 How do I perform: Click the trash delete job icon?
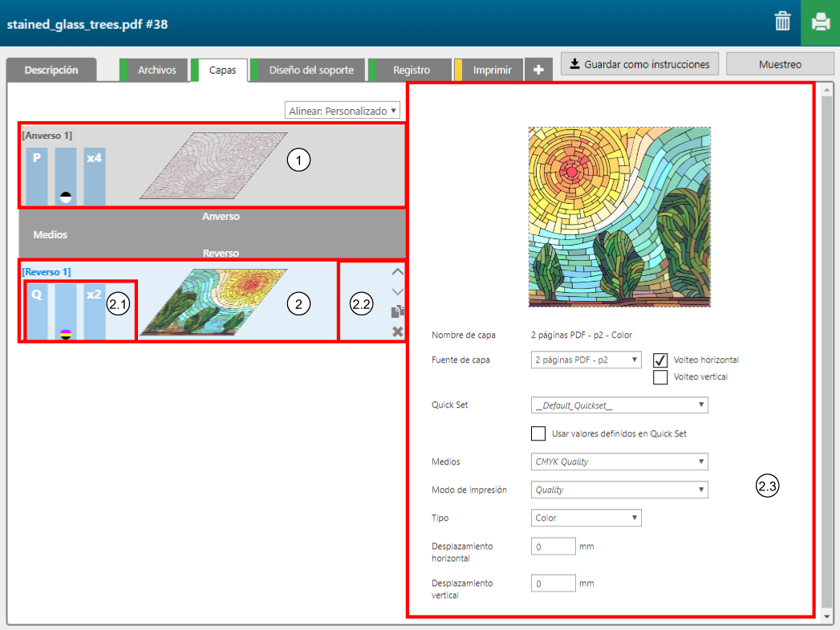coord(783,22)
